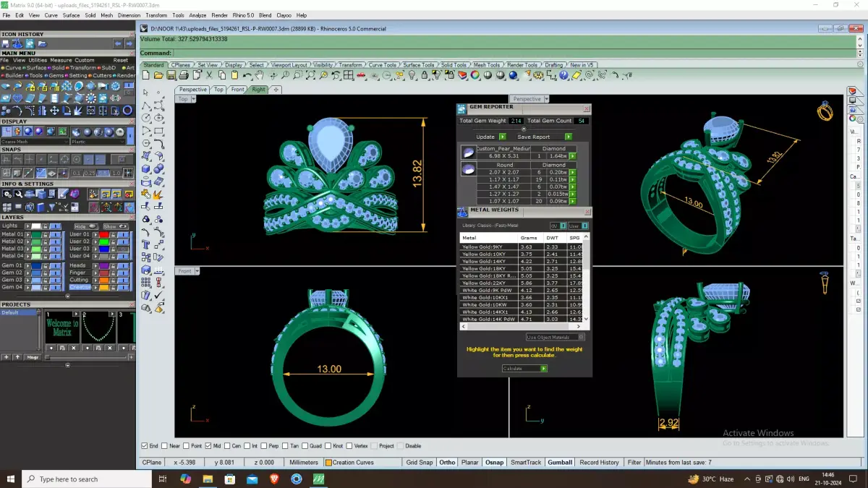Switch to the Solid Tools toolbar tab
Viewport: 868px width, 488px height.
[454, 65]
